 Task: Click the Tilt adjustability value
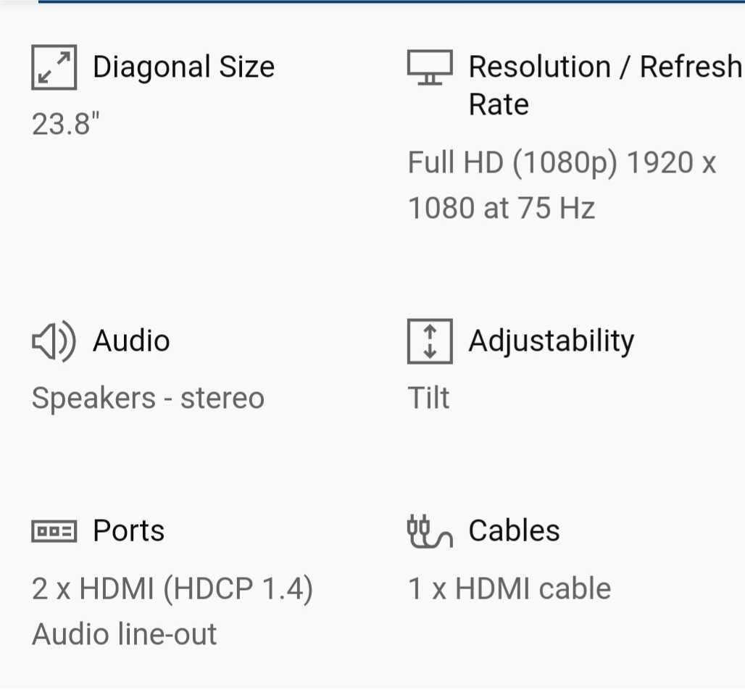[x=428, y=398]
